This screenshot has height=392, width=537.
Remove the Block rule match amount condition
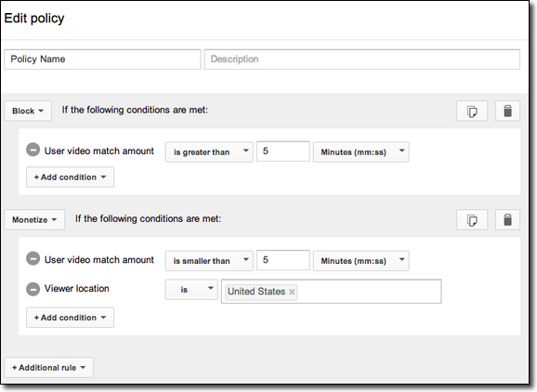pyautogui.click(x=33, y=150)
